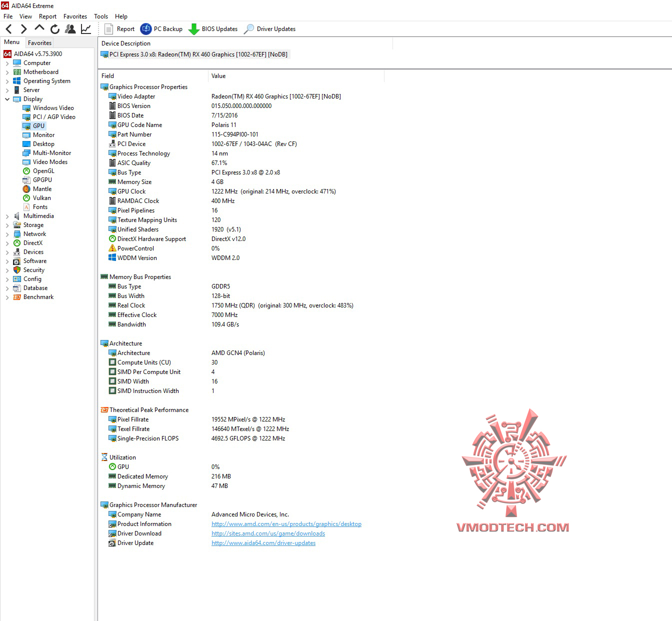Expand the Motherboard tree node
This screenshot has width=672, height=621.
click(7, 72)
